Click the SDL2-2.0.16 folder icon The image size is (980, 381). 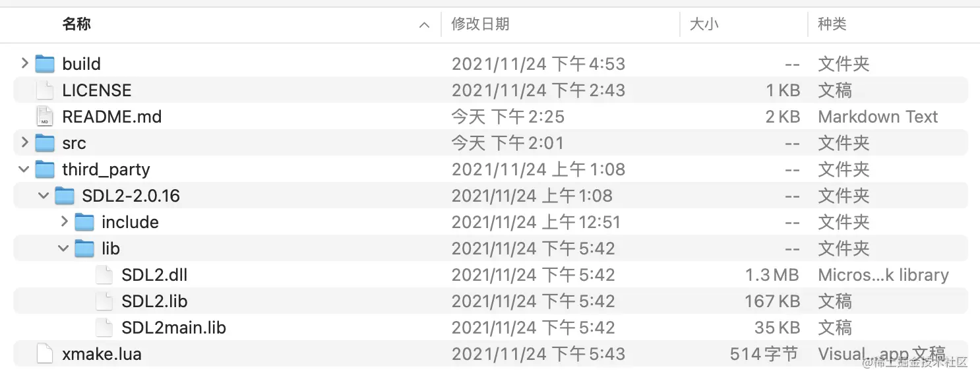click(65, 195)
